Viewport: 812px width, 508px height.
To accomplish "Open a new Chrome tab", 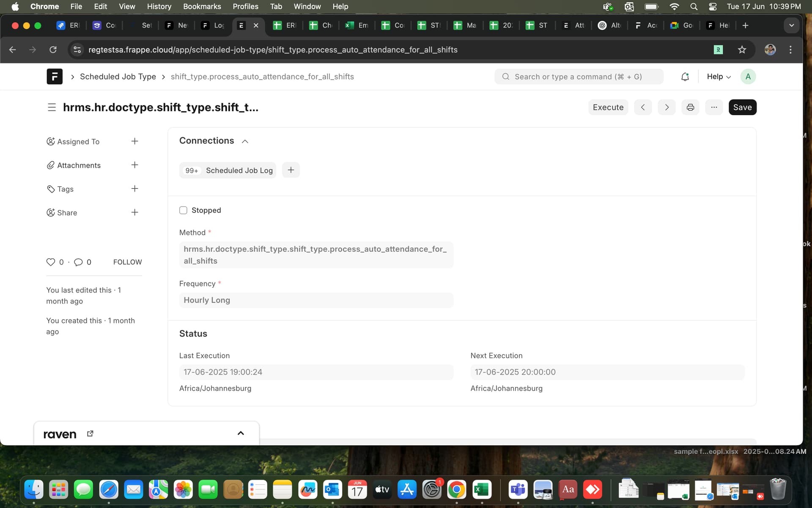I will [745, 25].
